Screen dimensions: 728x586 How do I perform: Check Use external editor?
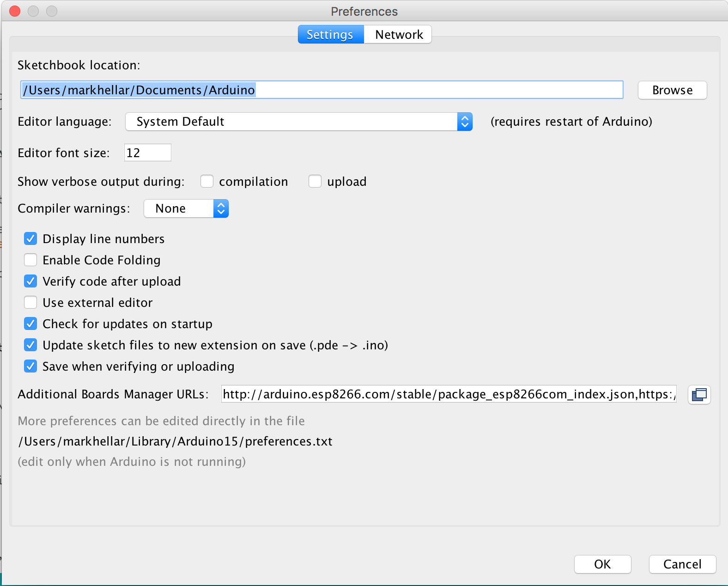(x=30, y=303)
